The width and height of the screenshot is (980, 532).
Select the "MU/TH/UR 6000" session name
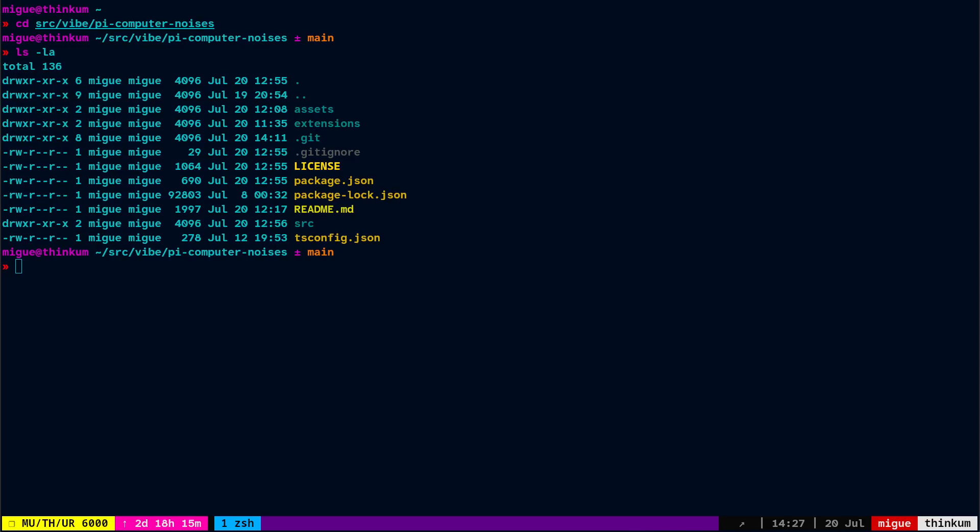(65, 523)
